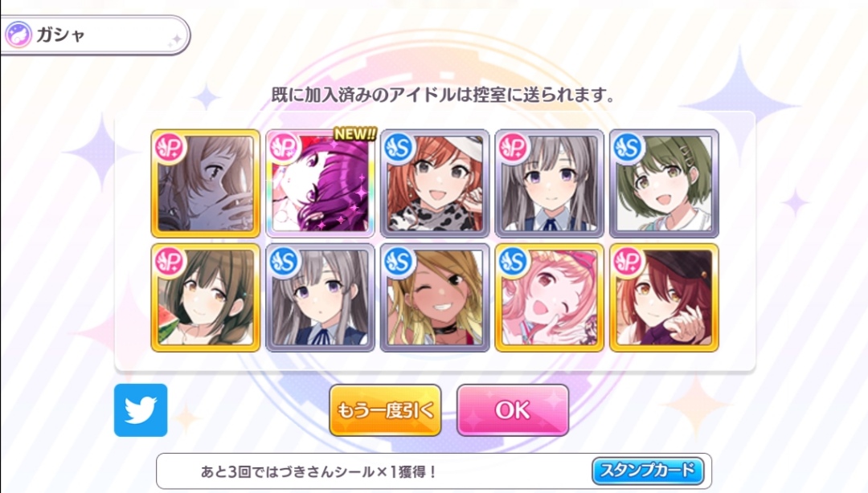
Task: Click the OK button
Action: (513, 410)
